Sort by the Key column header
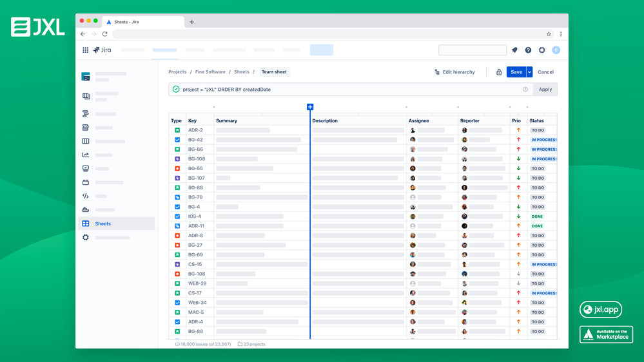 click(x=192, y=120)
